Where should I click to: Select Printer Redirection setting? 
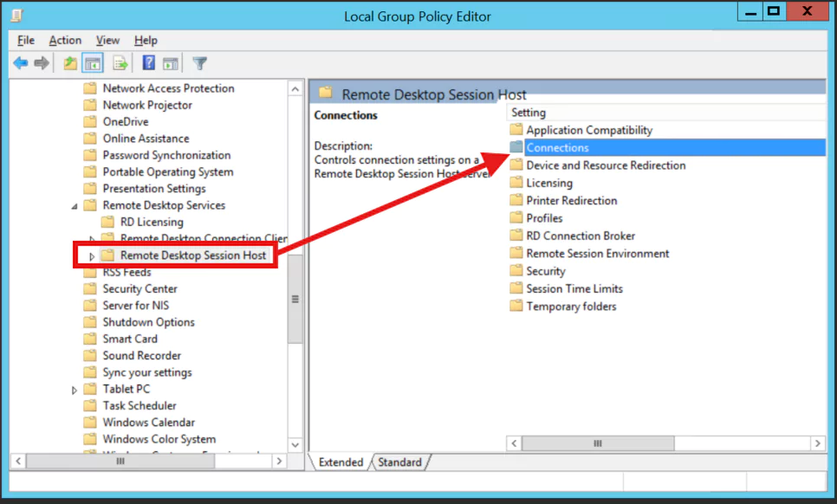(572, 201)
